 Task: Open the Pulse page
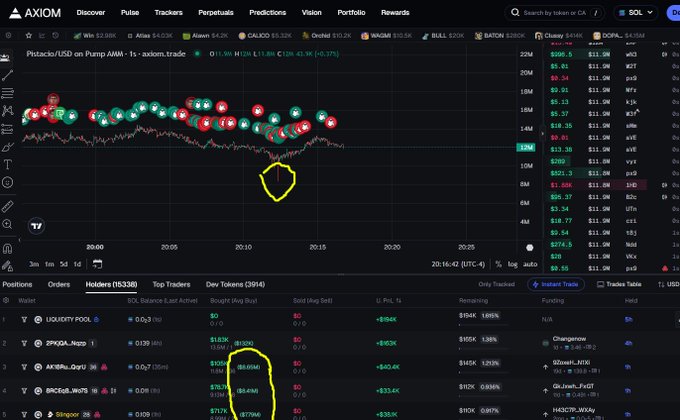130,13
